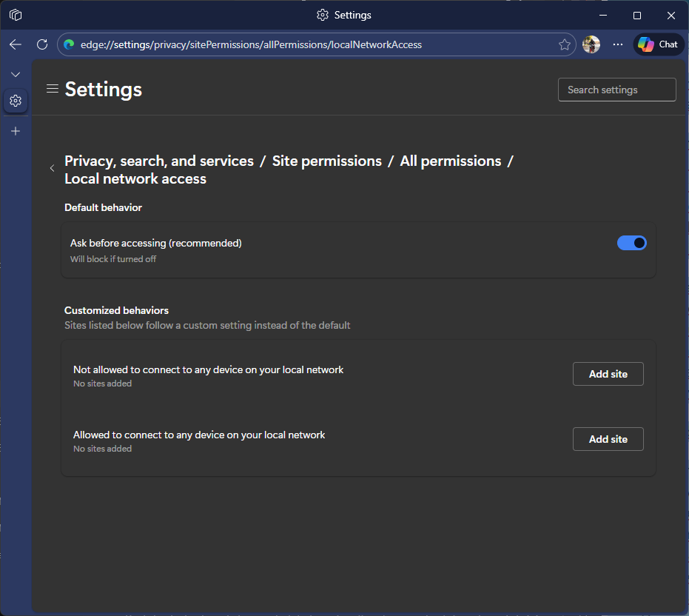This screenshot has height=616, width=689.
Task: Go back using breadcrumb chevron arrow
Action: [52, 168]
